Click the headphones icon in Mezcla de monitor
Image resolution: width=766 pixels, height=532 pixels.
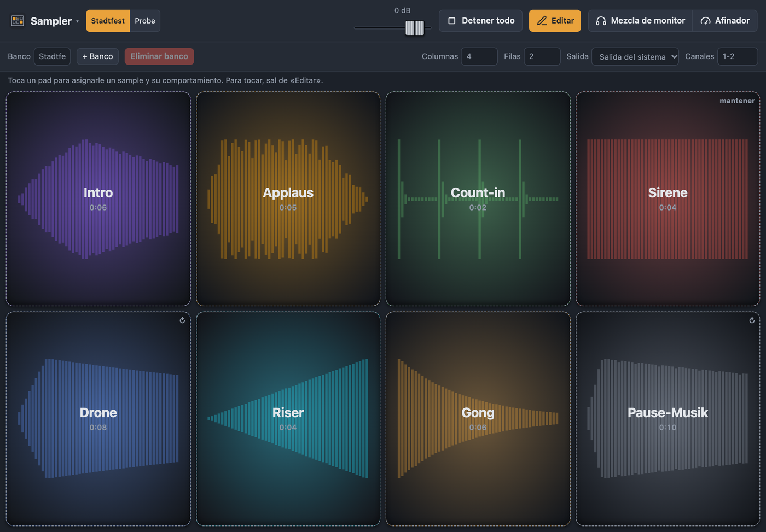[601, 21]
